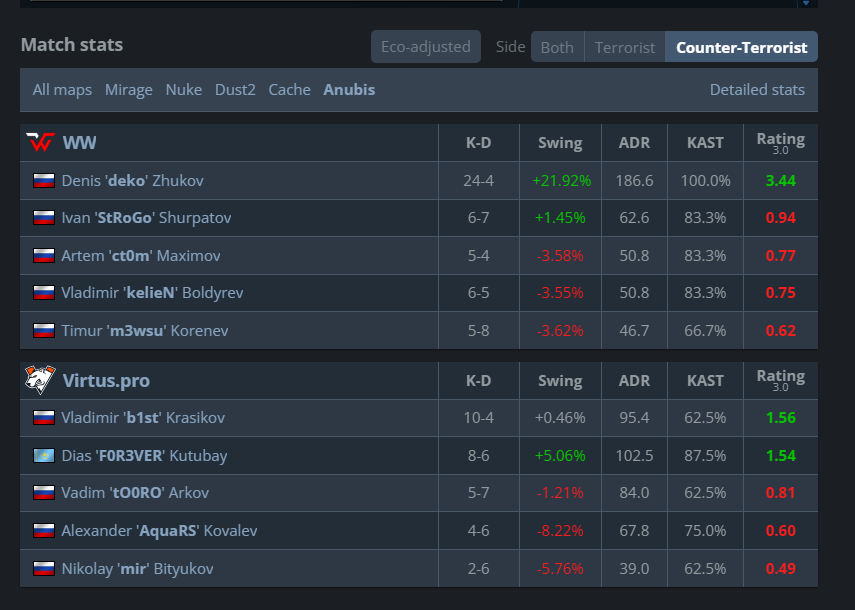The image size is (855, 610).
Task: Click the flag icon beside m3wsu
Action: [44, 330]
